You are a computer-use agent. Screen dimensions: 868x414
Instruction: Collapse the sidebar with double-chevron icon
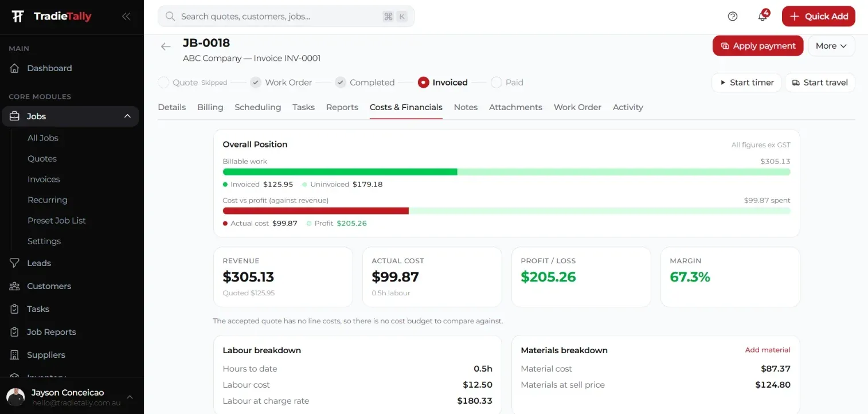point(126,16)
